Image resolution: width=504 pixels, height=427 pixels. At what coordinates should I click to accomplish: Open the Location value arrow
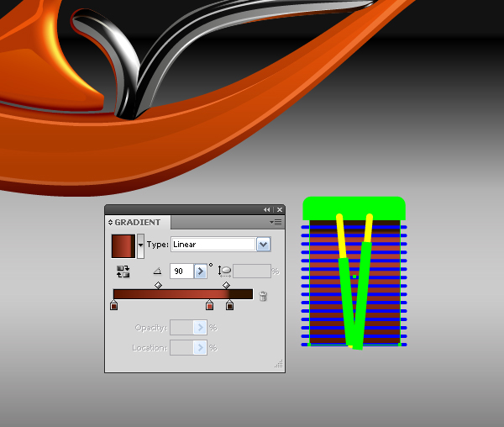click(x=200, y=348)
